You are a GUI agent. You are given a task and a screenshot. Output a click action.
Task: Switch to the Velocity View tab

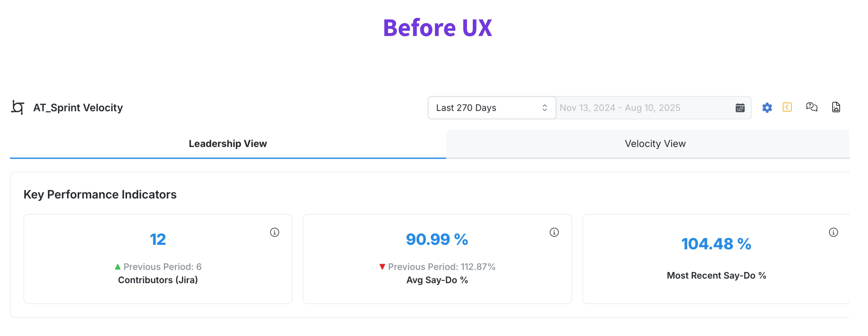(655, 144)
